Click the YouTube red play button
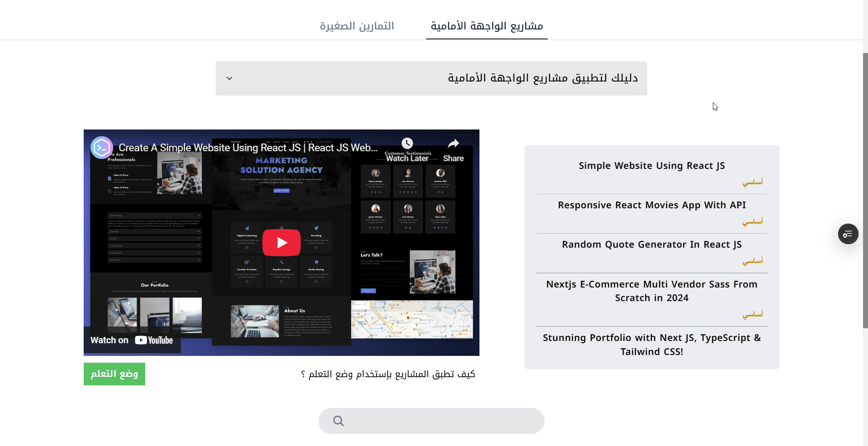This screenshot has width=868, height=446. (x=281, y=243)
